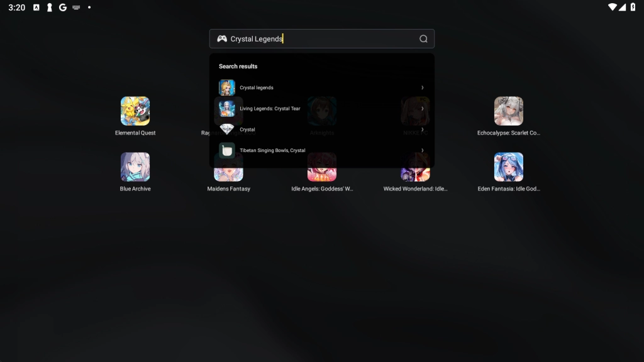
Task: Click the Crystal legends app icon in results
Action: pyautogui.click(x=228, y=87)
